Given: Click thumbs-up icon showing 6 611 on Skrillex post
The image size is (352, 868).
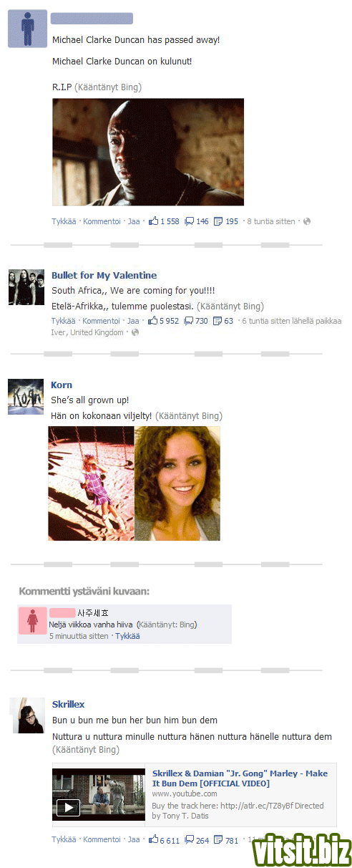Looking at the screenshot, I should (x=153, y=839).
